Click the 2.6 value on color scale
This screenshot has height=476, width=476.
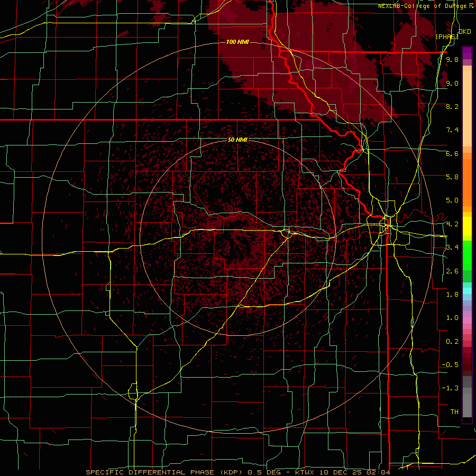tap(452, 271)
